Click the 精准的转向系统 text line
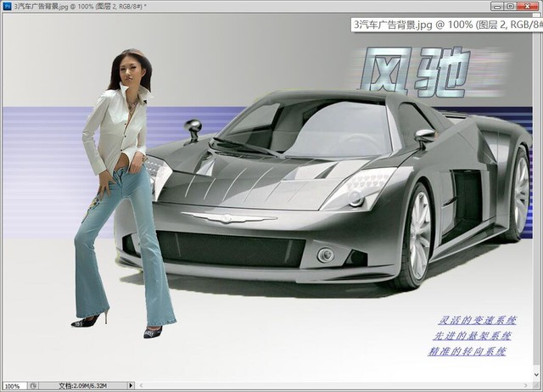The image size is (543, 392). coord(467,350)
